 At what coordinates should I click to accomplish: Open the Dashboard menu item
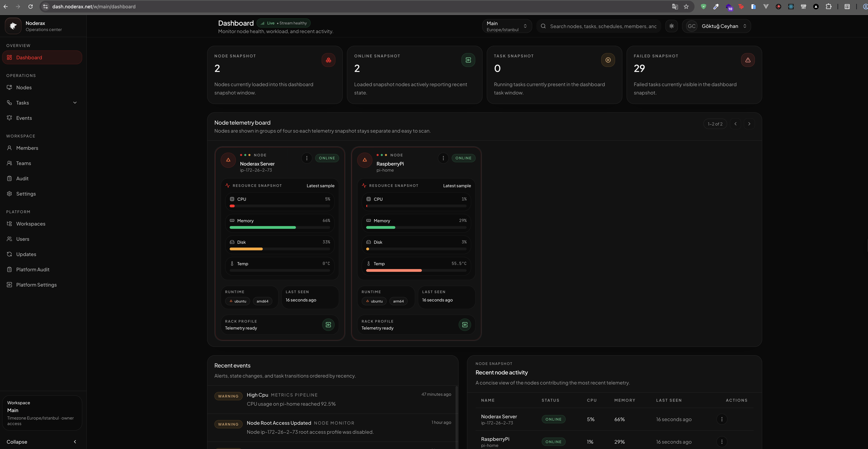pyautogui.click(x=42, y=57)
